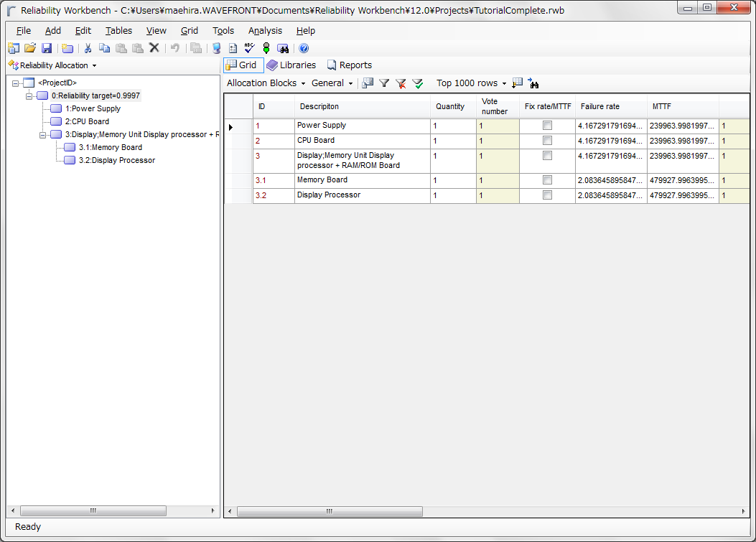This screenshot has width=756, height=542.
Task: Select 2:CPU Board in the tree
Action: click(87, 122)
